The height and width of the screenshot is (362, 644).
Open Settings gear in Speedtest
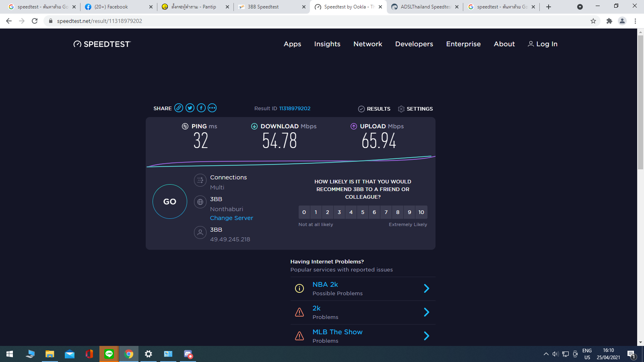tap(415, 109)
